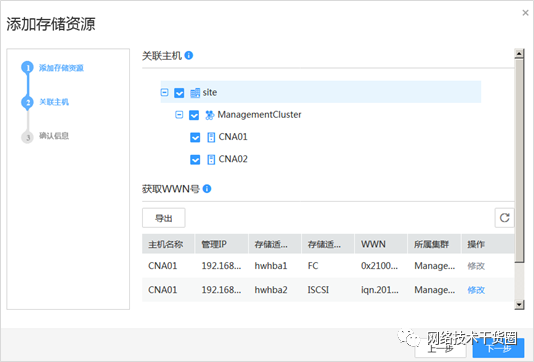Click the iqn.201... WWN cell
The height and width of the screenshot is (362, 534).
point(380,290)
